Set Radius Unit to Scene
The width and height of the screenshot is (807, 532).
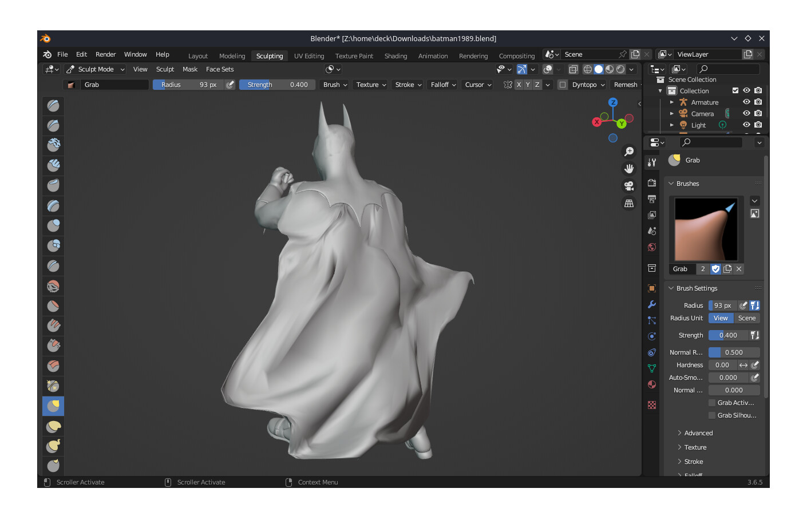(747, 318)
